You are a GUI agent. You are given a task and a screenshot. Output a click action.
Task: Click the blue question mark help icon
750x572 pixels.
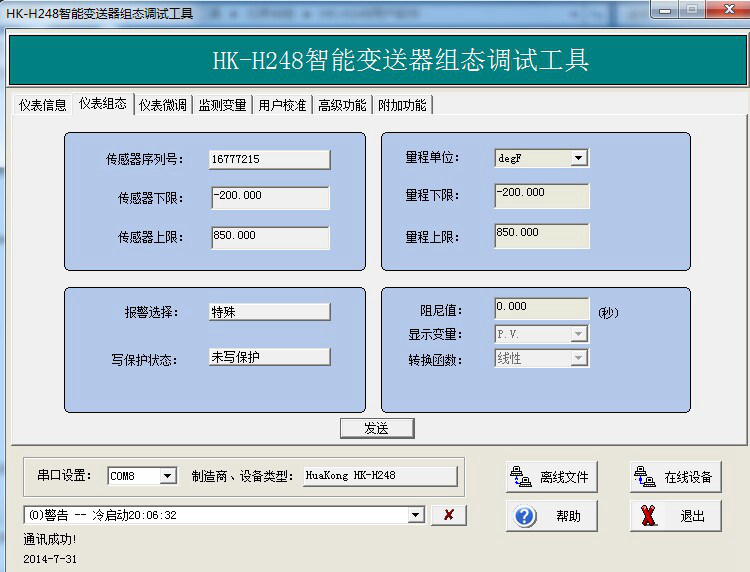point(525,516)
